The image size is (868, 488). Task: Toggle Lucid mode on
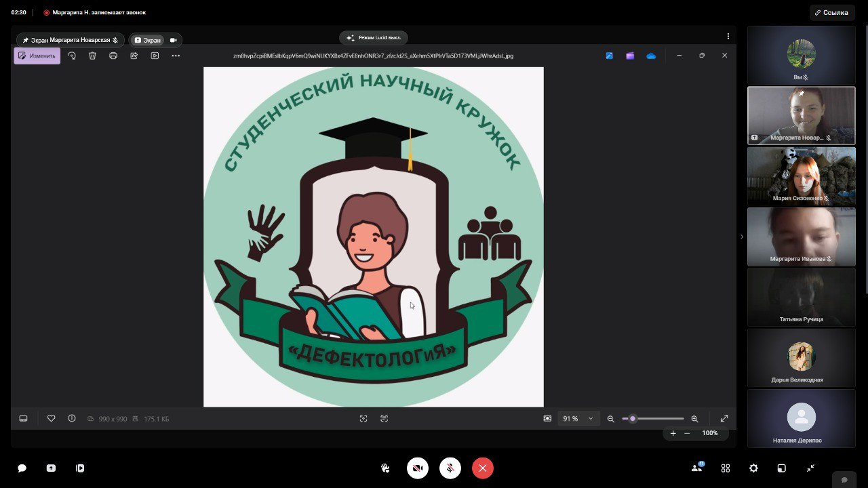[374, 38]
